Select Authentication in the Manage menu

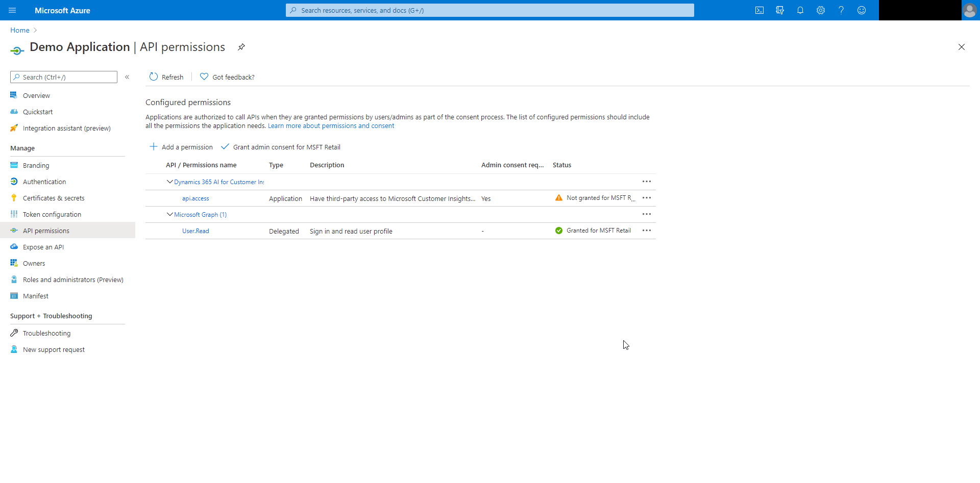tap(44, 182)
